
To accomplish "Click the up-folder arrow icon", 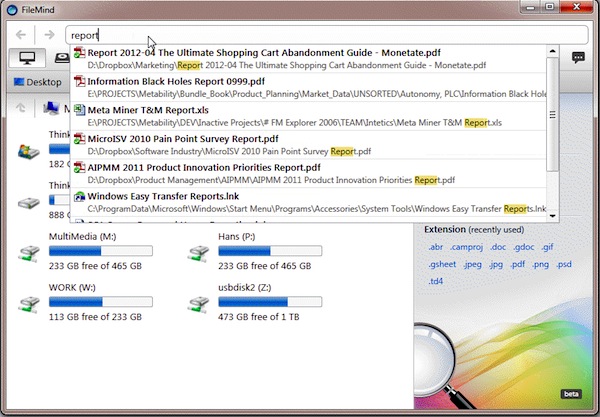I will pyautogui.click(x=21, y=108).
